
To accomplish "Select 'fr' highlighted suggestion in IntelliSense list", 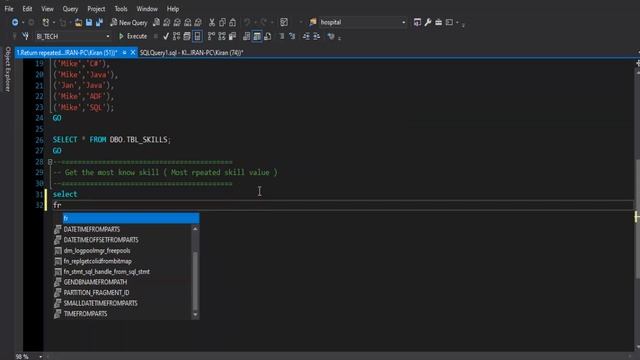I will [131, 218].
